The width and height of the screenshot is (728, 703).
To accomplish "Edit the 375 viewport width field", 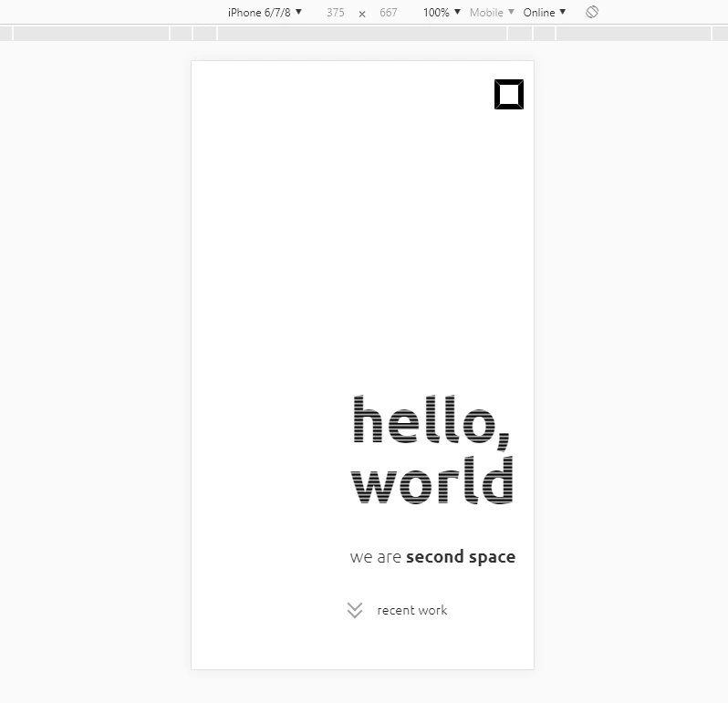I will [335, 13].
